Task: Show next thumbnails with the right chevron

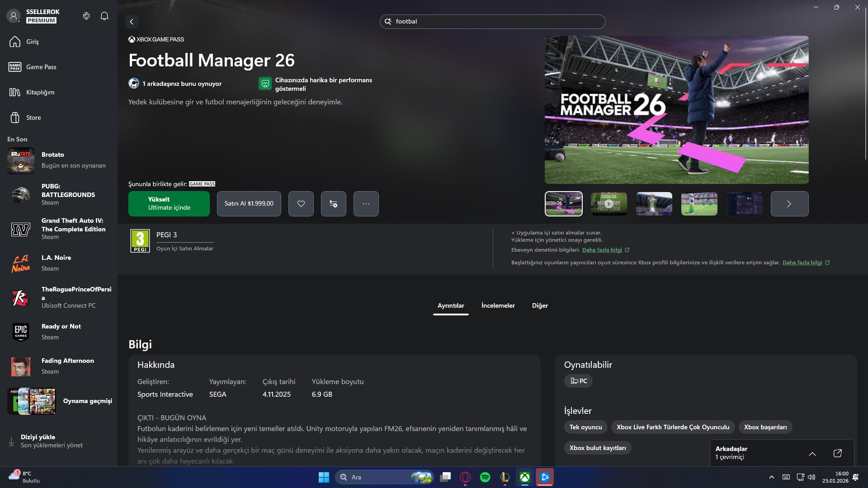Action: pyautogui.click(x=789, y=204)
